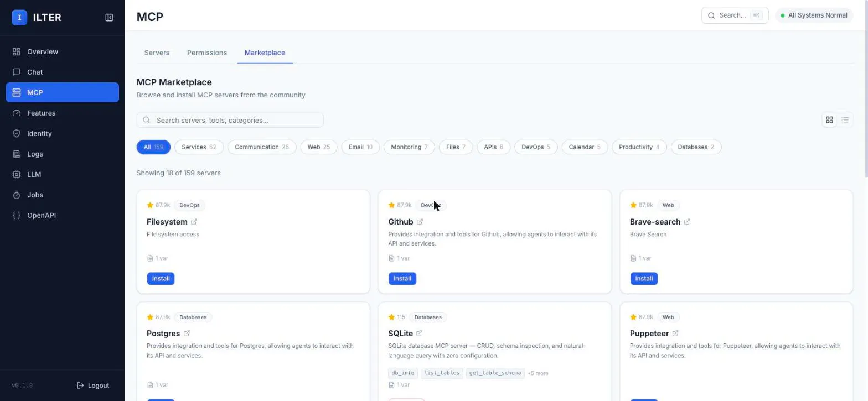868x401 pixels.
Task: Click the Postgres 1 var indicator
Action: 158,385
